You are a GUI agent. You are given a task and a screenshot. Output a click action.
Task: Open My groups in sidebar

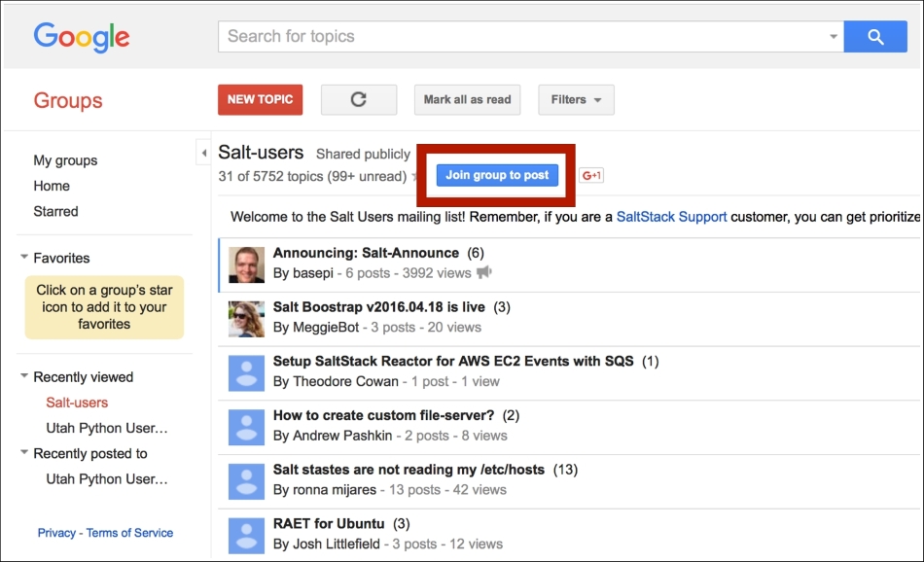point(65,160)
